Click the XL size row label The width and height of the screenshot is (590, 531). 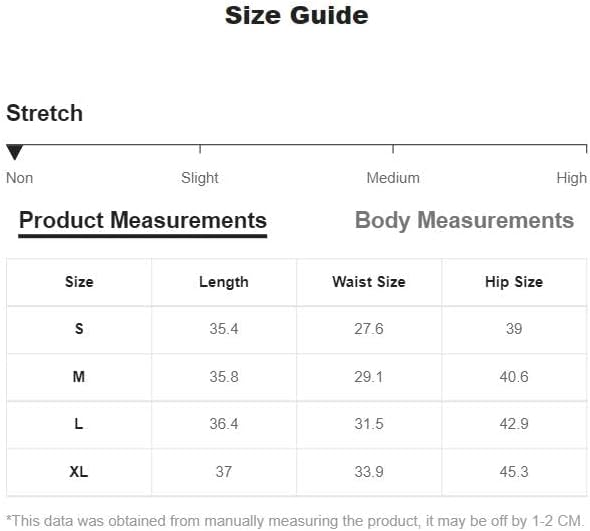[79, 472]
